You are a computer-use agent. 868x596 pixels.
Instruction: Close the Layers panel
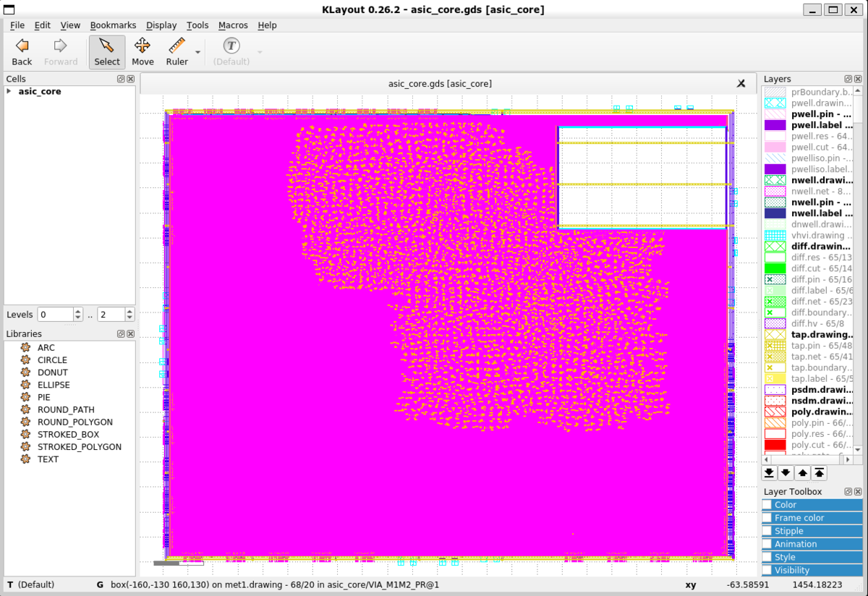(x=858, y=79)
